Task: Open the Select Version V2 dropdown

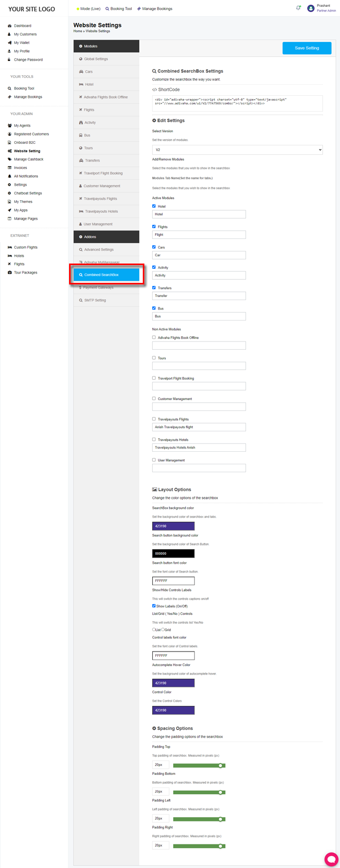Action: (x=237, y=150)
